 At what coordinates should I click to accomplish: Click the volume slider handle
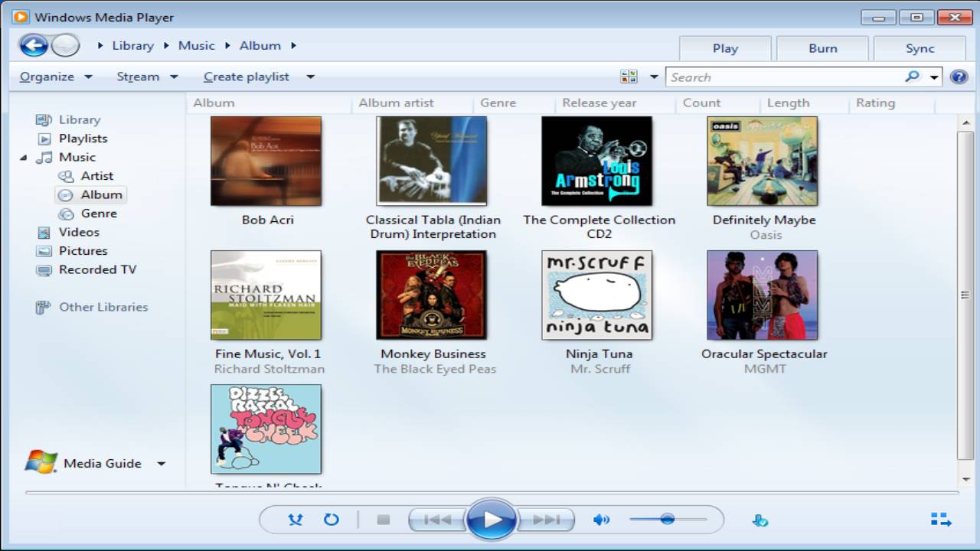[667, 519]
